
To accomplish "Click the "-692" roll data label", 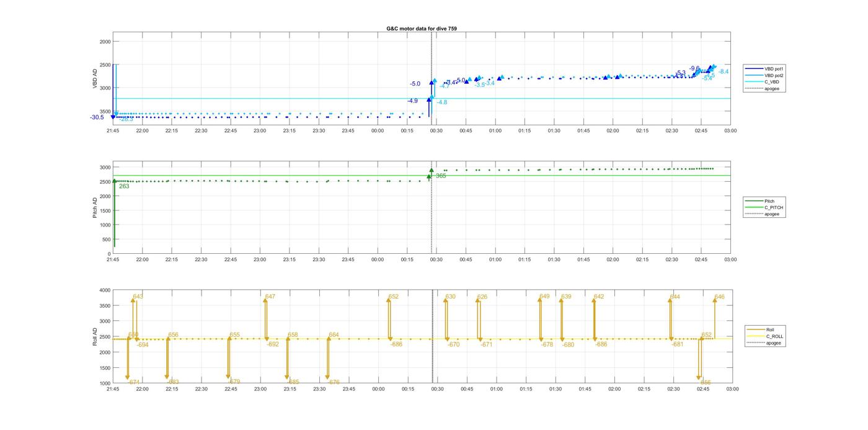I will [273, 344].
